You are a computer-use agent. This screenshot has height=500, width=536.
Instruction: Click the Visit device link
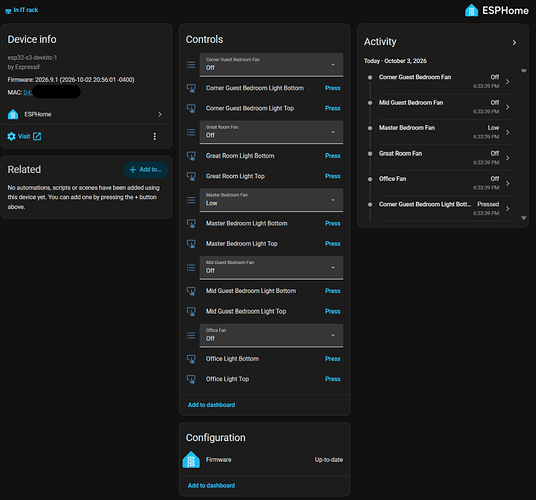(x=24, y=136)
